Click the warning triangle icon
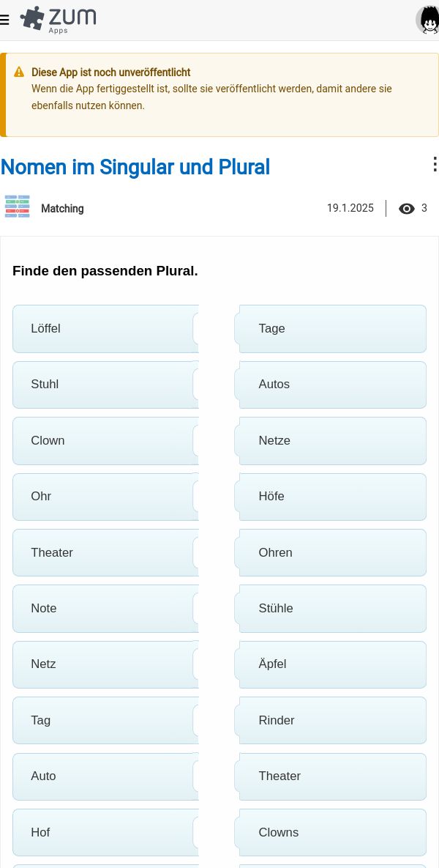Image resolution: width=439 pixels, height=868 pixels. (x=19, y=72)
